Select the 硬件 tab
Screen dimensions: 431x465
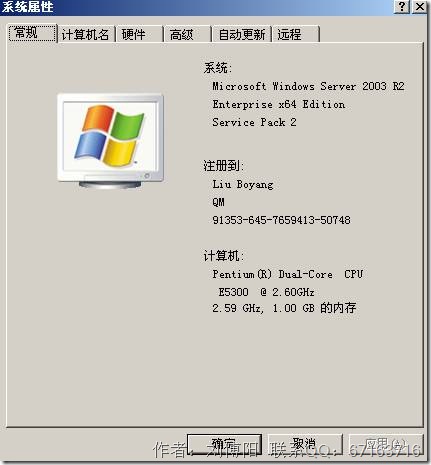click(x=140, y=34)
